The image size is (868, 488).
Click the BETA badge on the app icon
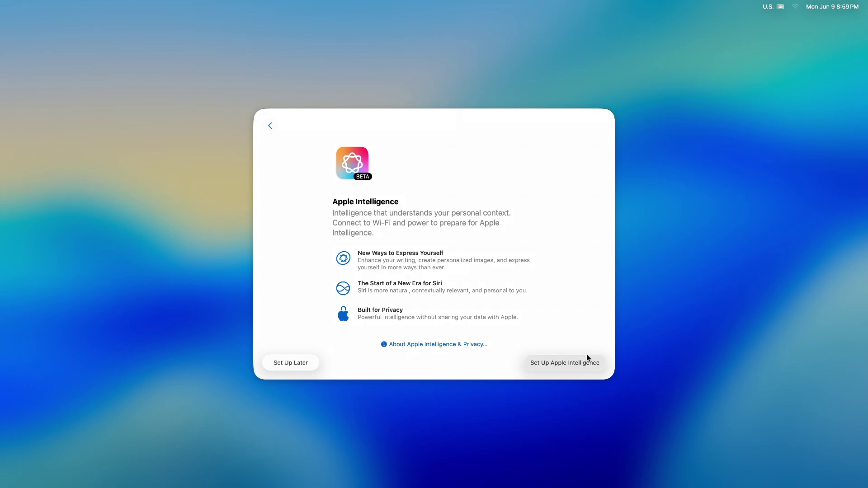click(363, 177)
